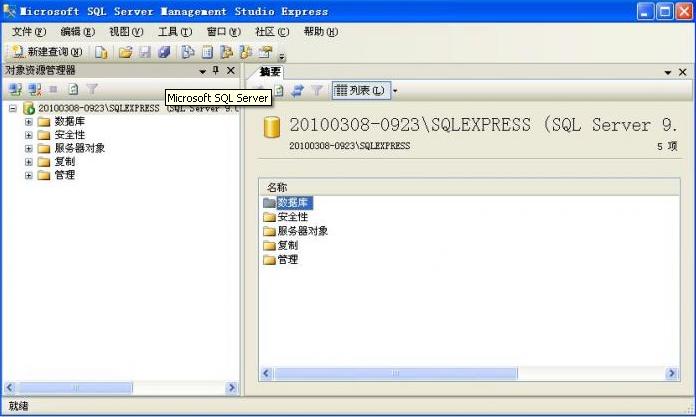Image resolution: width=696 pixels, height=417 pixels.
Task: Open the 视图(V) menu
Action: (x=127, y=32)
